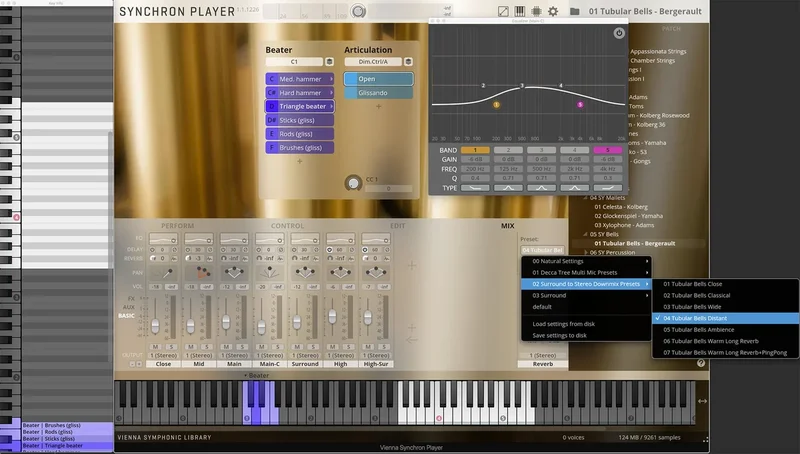
Task: Edit band 4 Q value field
Action: tap(574, 178)
